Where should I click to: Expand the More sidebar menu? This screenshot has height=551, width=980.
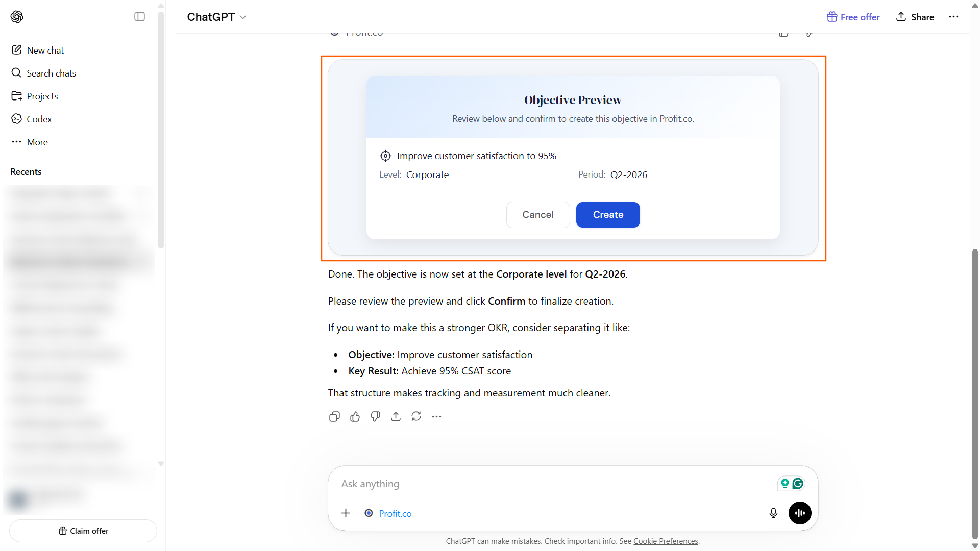tap(37, 142)
